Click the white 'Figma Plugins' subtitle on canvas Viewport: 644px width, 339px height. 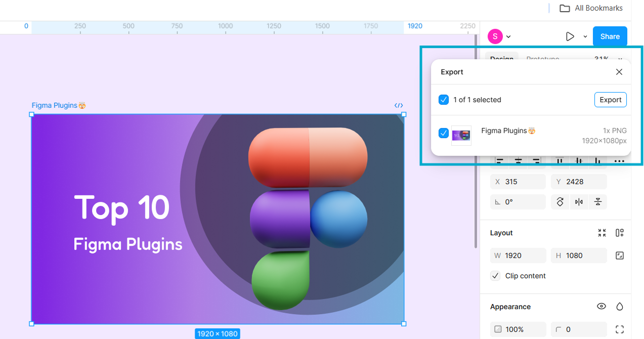point(128,244)
